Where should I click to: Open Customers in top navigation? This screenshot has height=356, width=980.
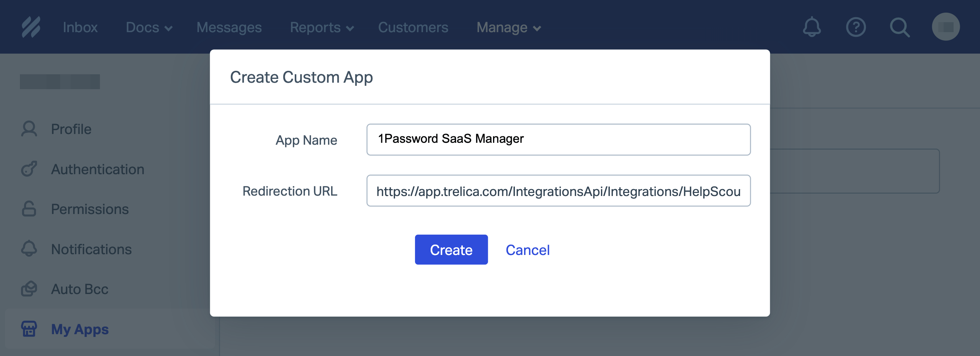pos(413,27)
